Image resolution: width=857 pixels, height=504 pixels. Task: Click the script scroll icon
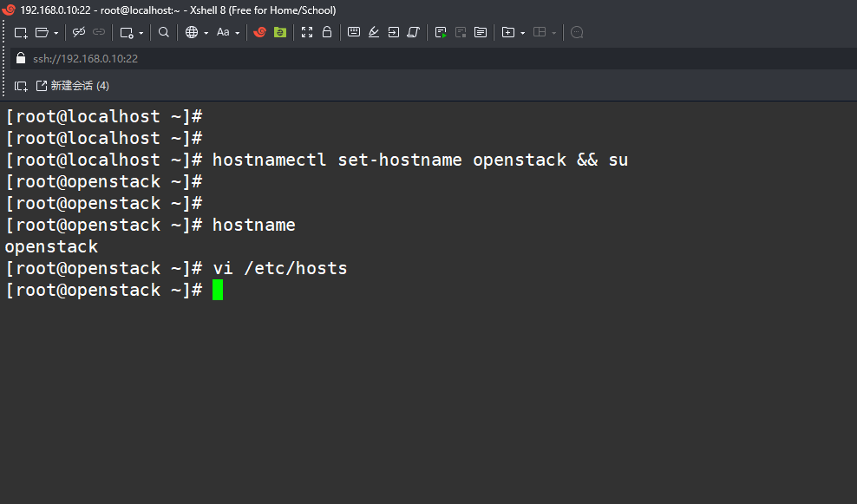(x=413, y=32)
